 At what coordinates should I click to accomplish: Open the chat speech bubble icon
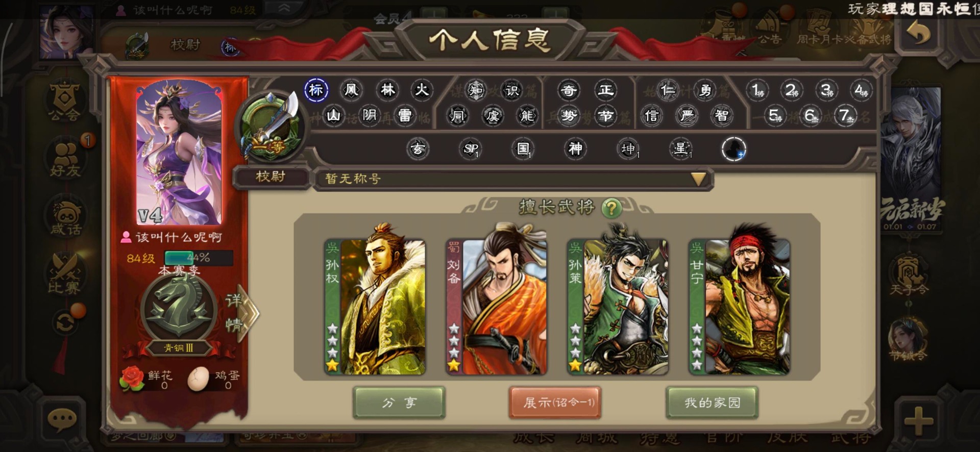point(62,419)
